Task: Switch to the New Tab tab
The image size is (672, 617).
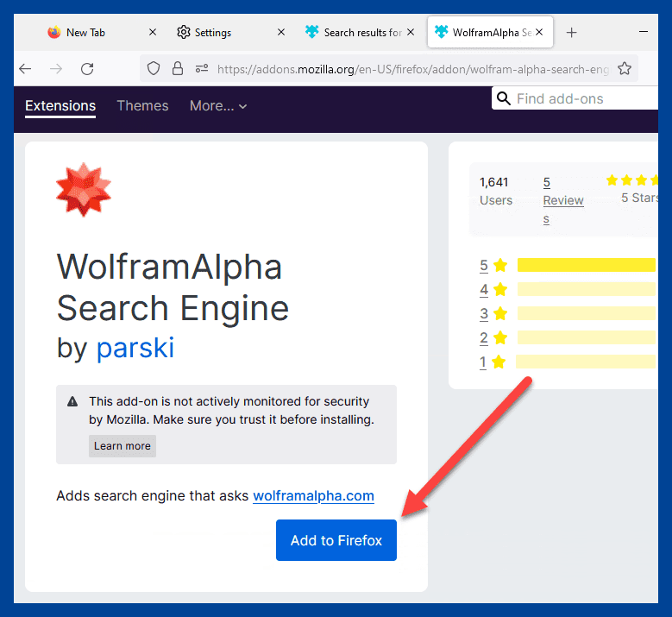Action: (85, 33)
